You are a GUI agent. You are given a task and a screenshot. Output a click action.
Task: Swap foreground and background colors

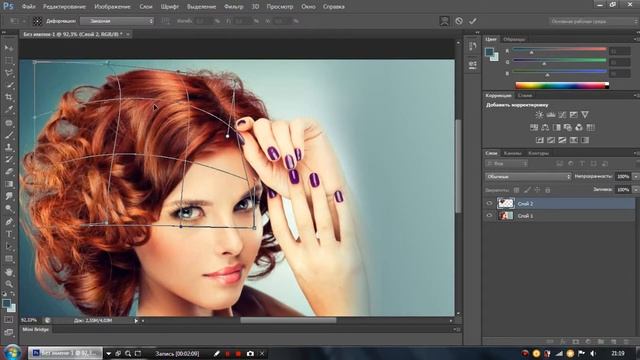coord(13,294)
